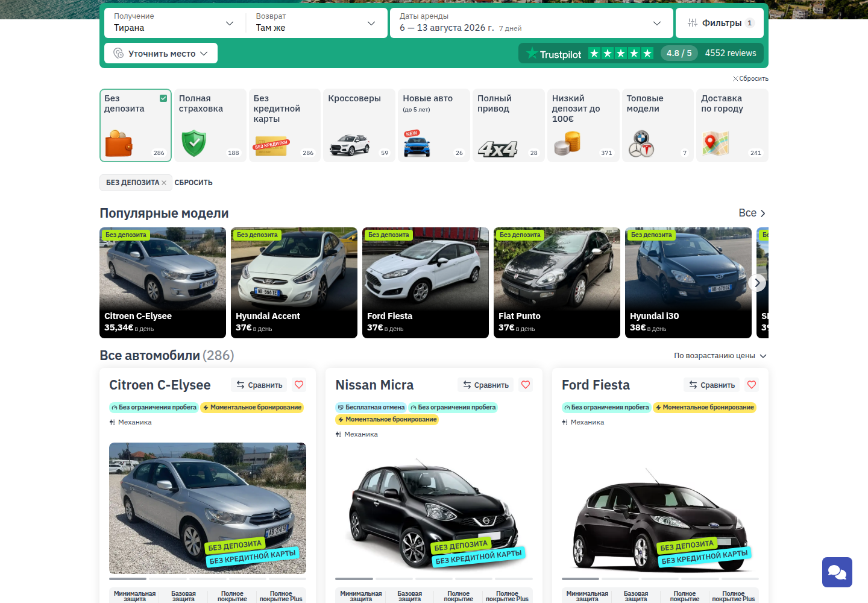
Task: Click СБРОСИТЬ link next to filter tag
Action: pos(193,183)
